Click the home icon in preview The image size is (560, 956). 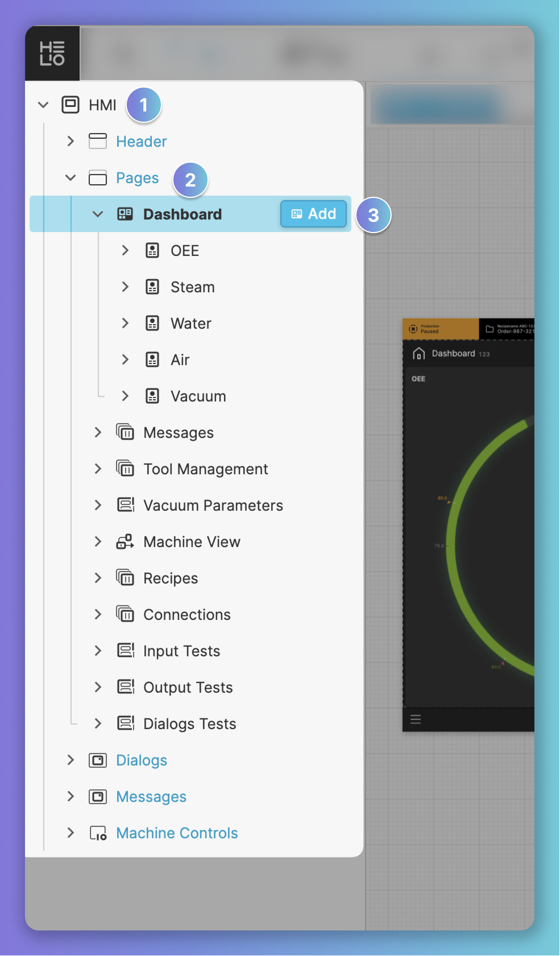point(418,353)
